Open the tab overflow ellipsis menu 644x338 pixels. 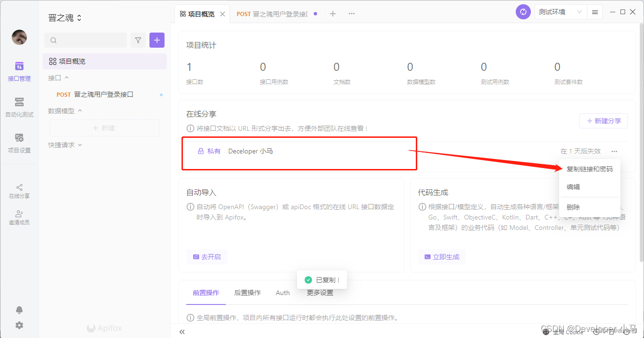(x=352, y=14)
